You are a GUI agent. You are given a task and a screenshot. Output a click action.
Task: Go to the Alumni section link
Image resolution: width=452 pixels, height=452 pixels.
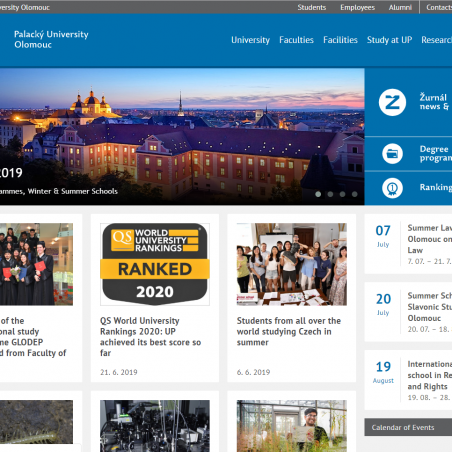pyautogui.click(x=400, y=7)
